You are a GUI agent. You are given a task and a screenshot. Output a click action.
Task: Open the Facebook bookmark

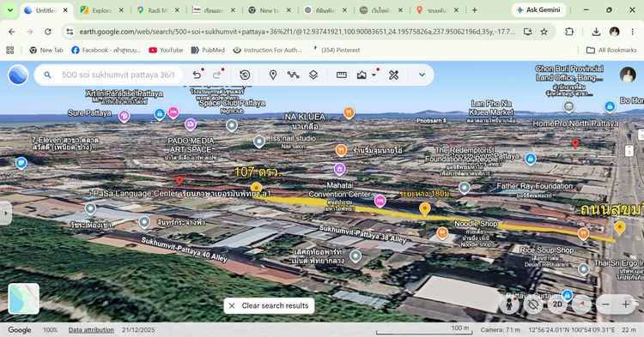[x=106, y=50]
